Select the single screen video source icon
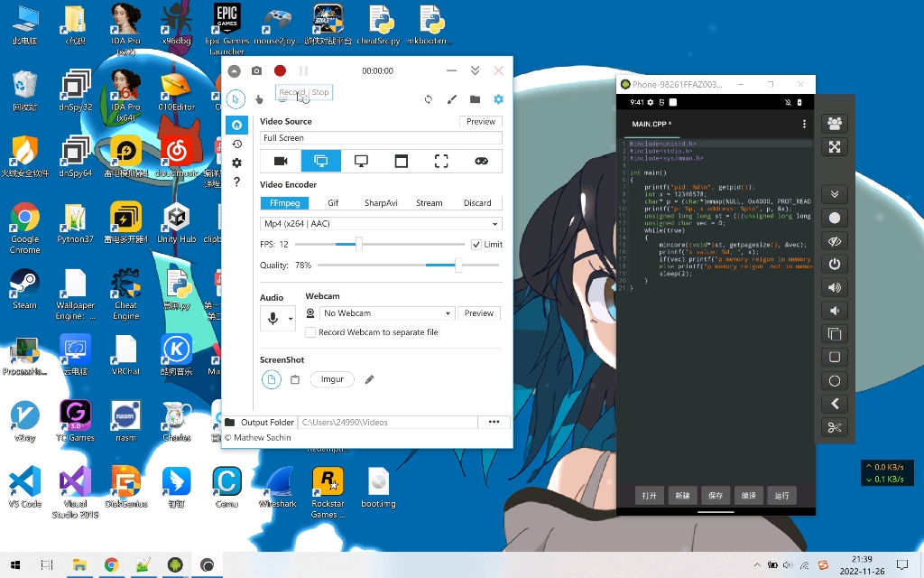 pos(361,161)
